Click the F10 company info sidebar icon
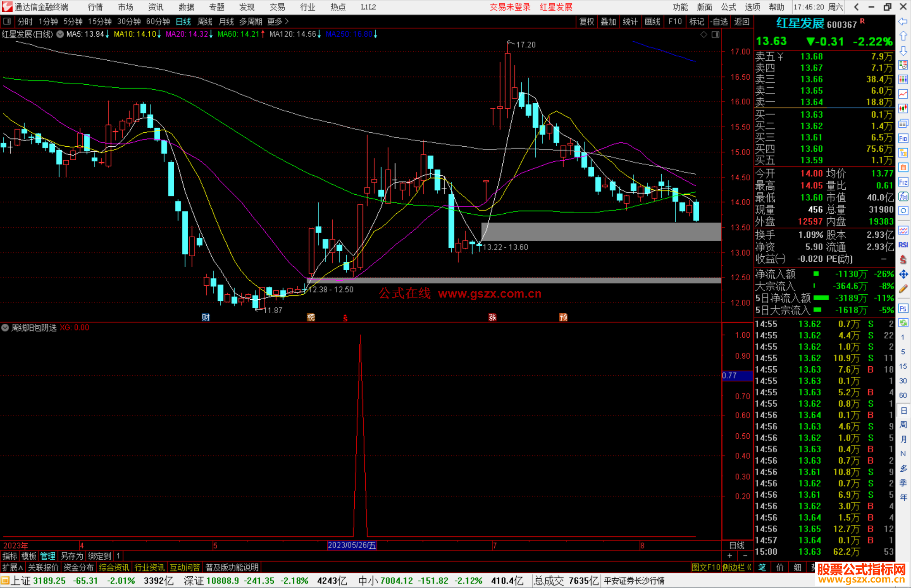Viewport: 911px width, 588px height. click(903, 138)
